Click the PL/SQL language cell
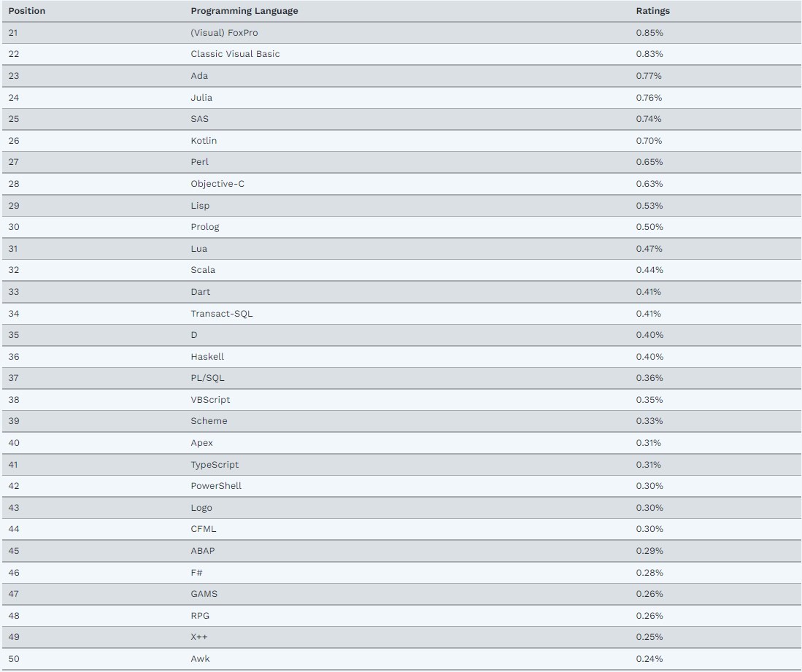802x672 pixels. click(x=207, y=378)
